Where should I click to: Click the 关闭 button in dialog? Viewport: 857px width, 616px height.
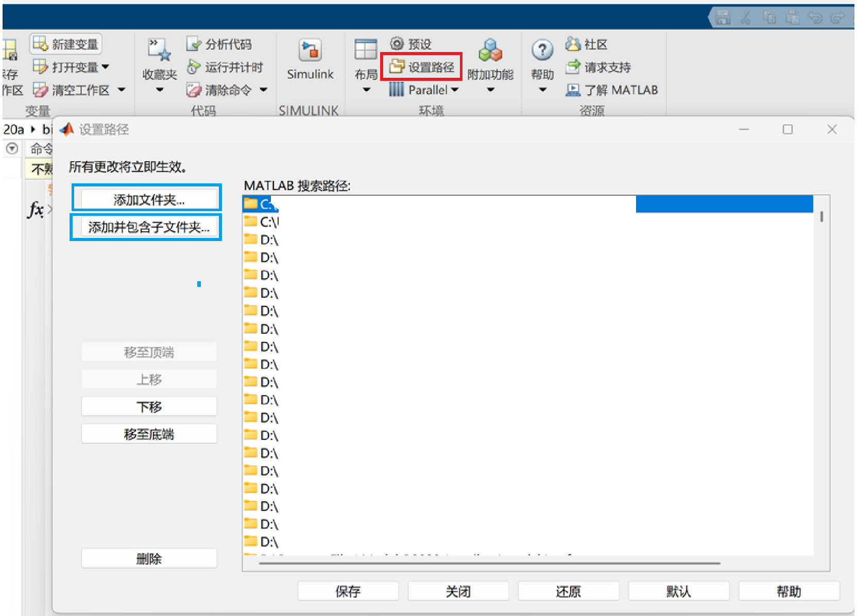click(458, 591)
